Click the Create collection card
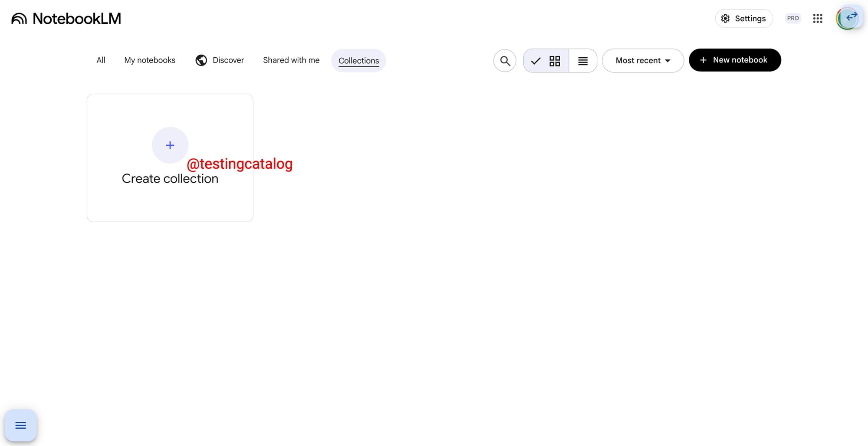Viewport: 868px width, 446px height. pyautogui.click(x=170, y=158)
